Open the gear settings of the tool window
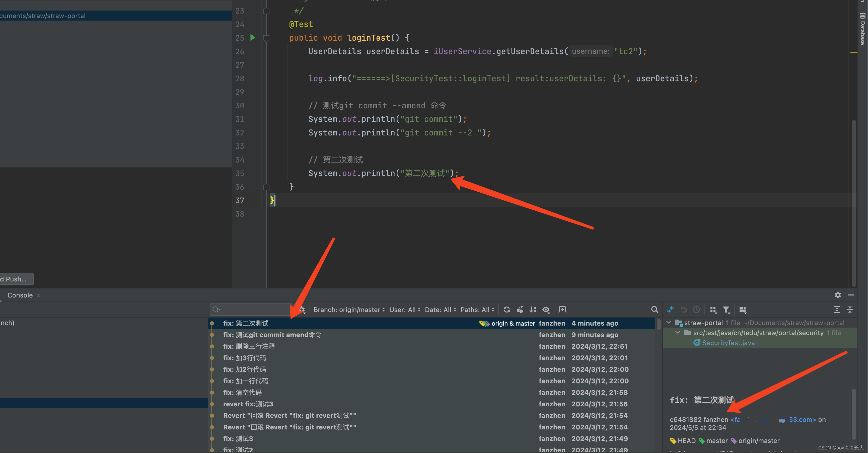Screen dimensions: 868x453 point(838,295)
